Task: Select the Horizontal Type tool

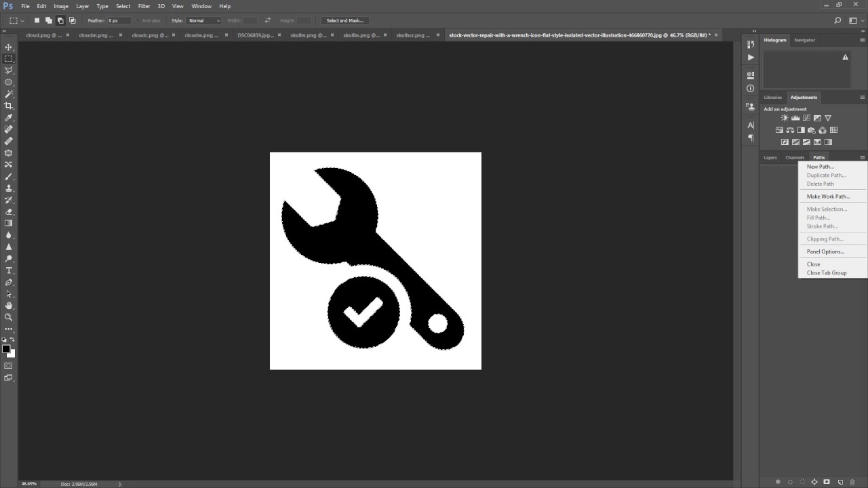Action: point(9,270)
